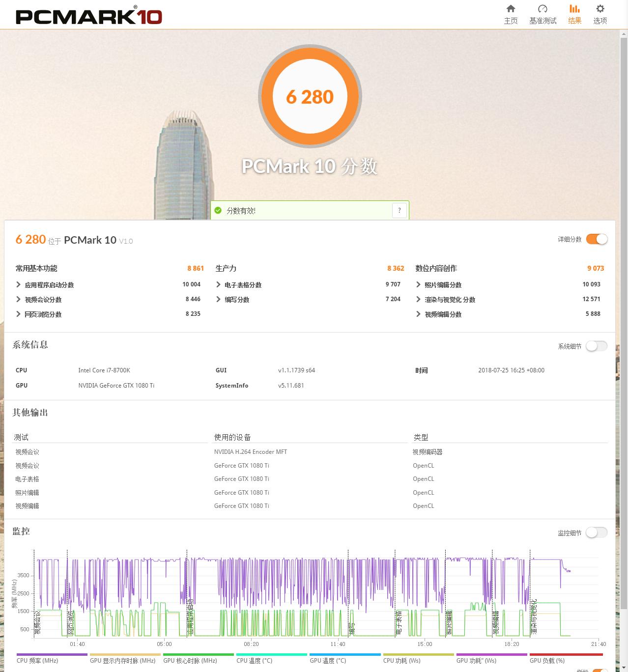628x672 pixels.
Task: Expand the 渲染与视觉化分数 entry
Action: 450,299
